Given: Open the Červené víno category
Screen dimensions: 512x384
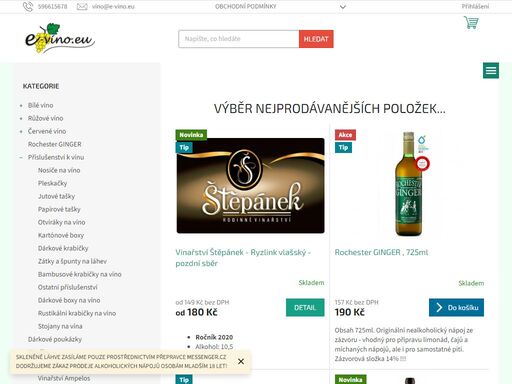Looking at the screenshot, I should (x=47, y=131).
